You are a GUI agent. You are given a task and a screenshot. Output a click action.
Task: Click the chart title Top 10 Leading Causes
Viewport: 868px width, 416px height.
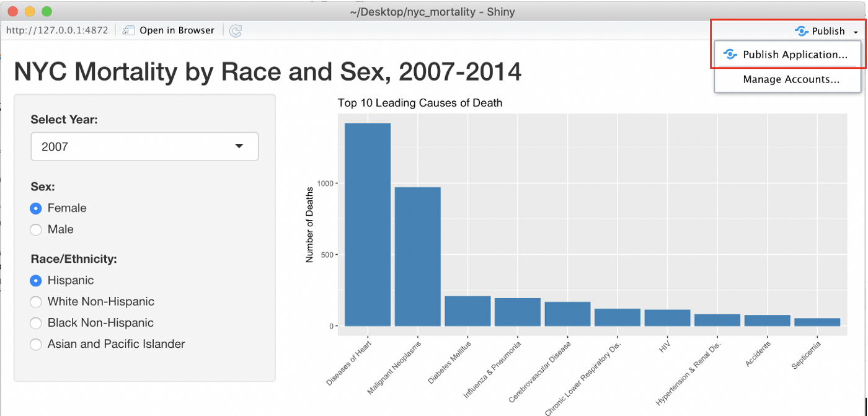click(x=420, y=103)
